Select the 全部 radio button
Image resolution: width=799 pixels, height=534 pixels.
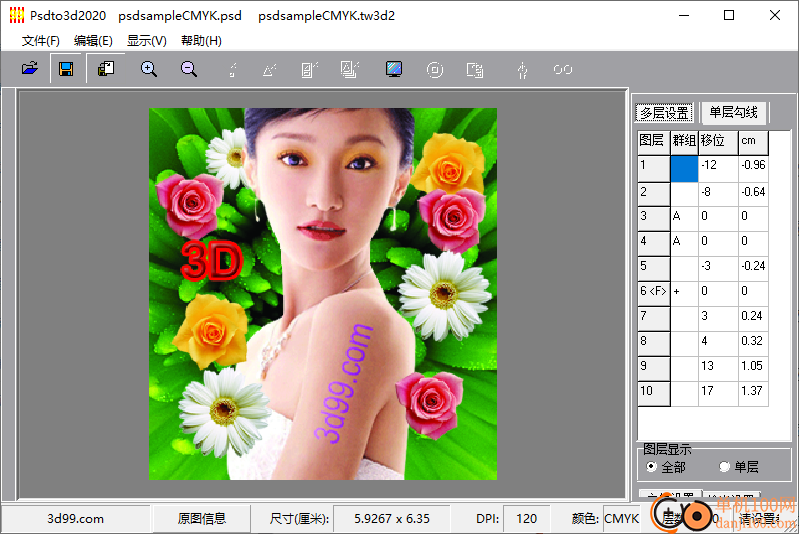[x=653, y=467]
